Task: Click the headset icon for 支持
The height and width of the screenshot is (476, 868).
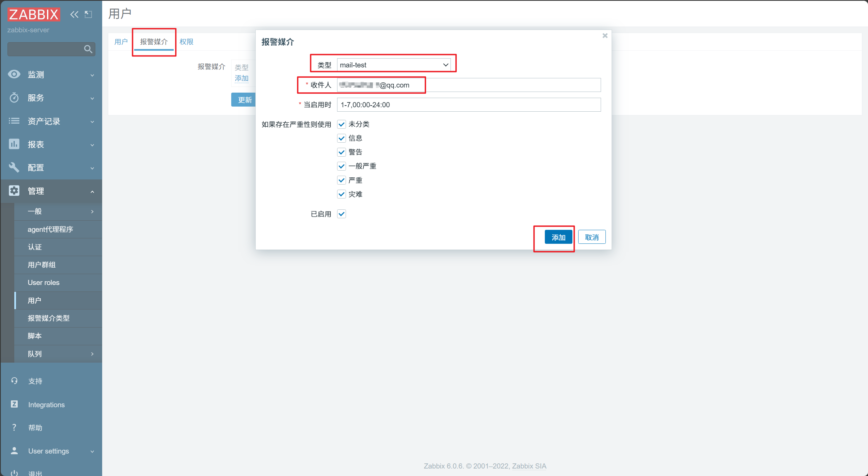Action: coord(14,381)
